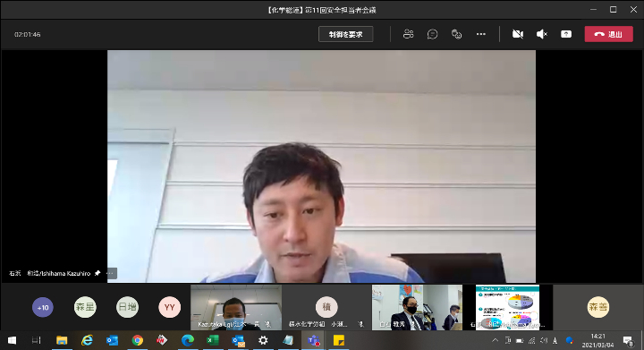Select the YY participant avatar
Viewport: 644px width, 350px height.
(169, 307)
